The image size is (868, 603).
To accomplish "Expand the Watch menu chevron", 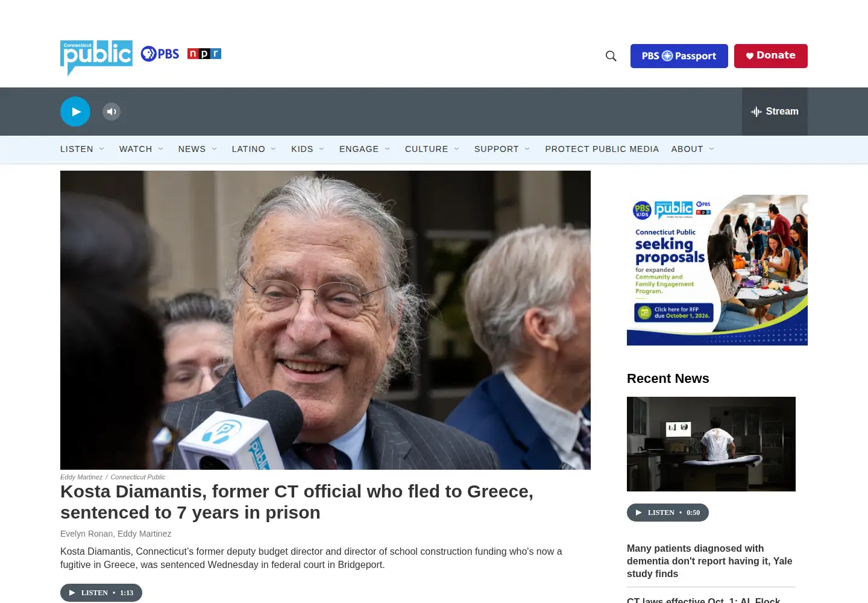I will [x=161, y=149].
